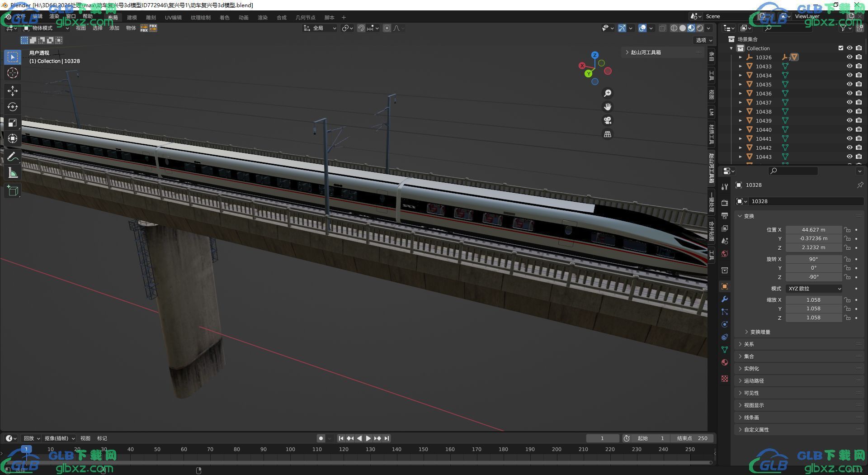This screenshot has width=868, height=475.
Task: Open the 标记 menu in the timeline
Action: pyautogui.click(x=102, y=438)
